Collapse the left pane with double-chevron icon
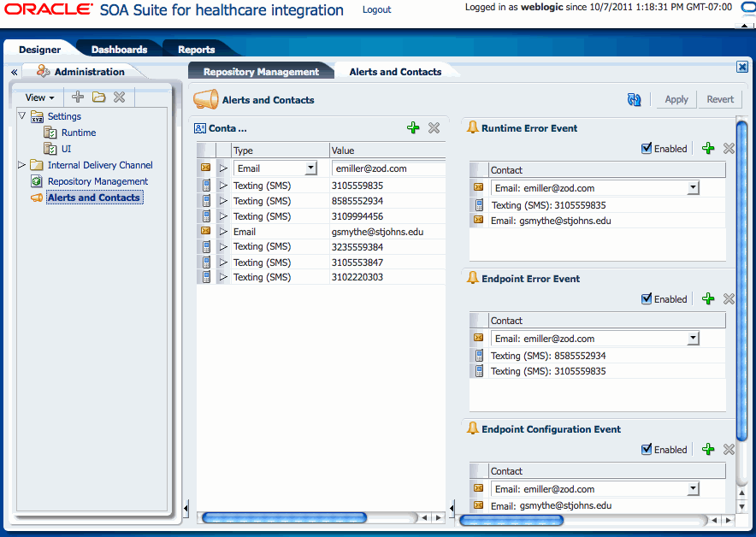This screenshot has height=537, width=756. point(14,73)
